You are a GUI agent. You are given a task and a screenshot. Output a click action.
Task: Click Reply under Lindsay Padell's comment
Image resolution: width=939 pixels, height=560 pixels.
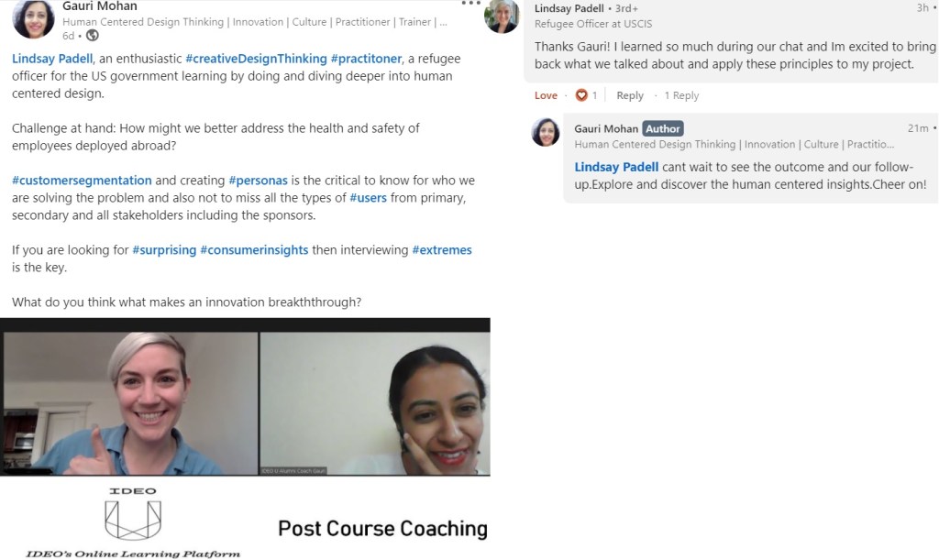[x=630, y=95]
